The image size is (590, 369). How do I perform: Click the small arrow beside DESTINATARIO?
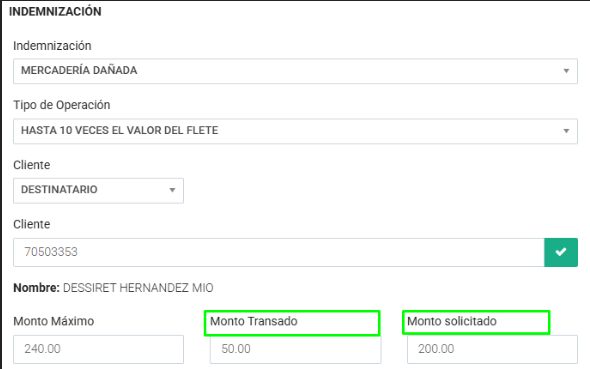click(172, 190)
